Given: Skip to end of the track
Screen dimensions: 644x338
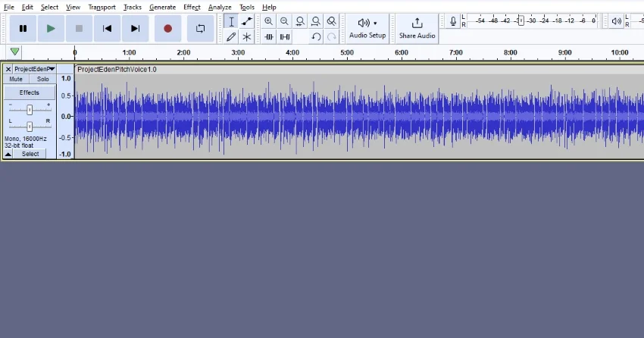Looking at the screenshot, I should 135,28.
